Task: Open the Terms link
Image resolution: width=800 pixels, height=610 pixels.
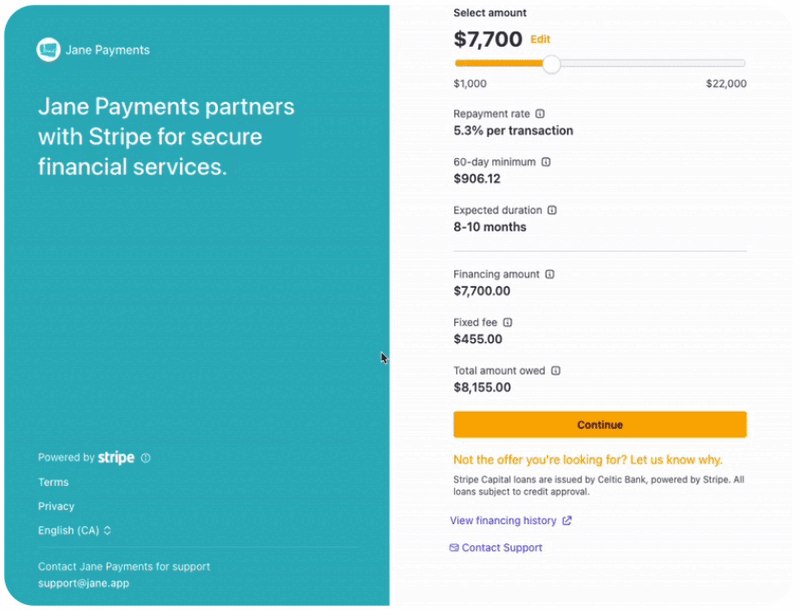Action: click(53, 482)
